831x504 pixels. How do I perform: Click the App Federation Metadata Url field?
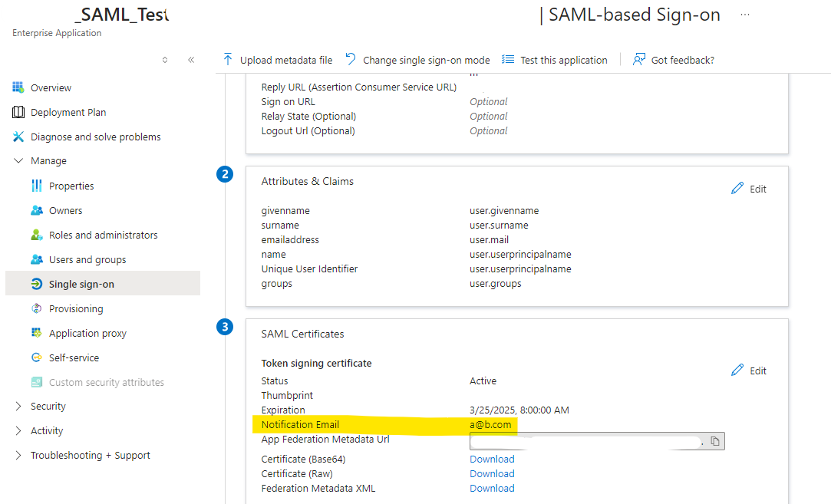587,441
